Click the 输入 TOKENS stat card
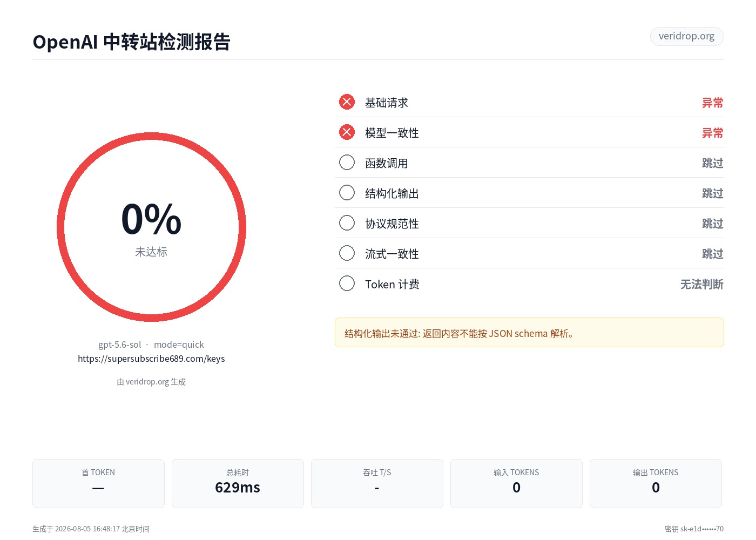 pyautogui.click(x=516, y=483)
